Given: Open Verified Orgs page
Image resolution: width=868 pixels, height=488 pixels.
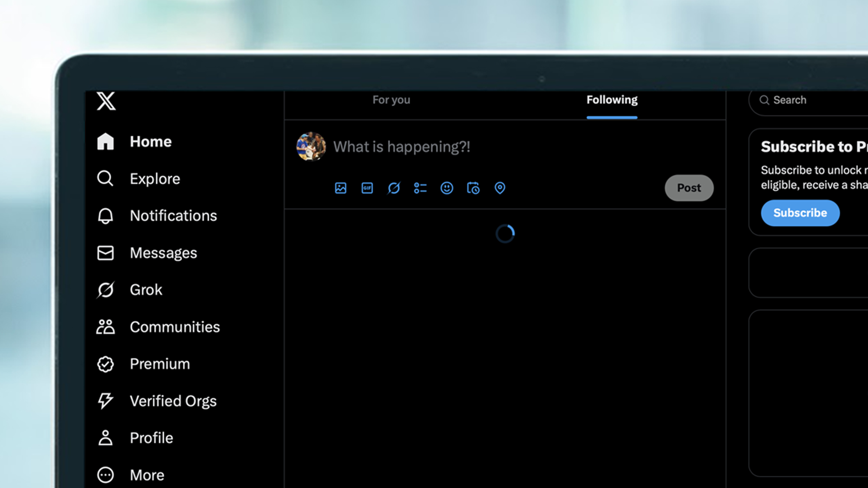Looking at the screenshot, I should point(173,400).
